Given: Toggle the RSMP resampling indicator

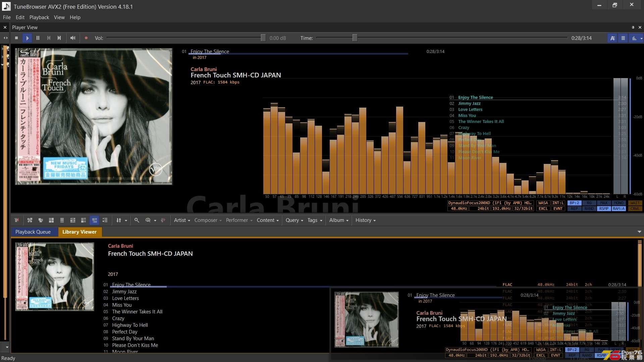Looking at the screenshot, I should [604, 208].
